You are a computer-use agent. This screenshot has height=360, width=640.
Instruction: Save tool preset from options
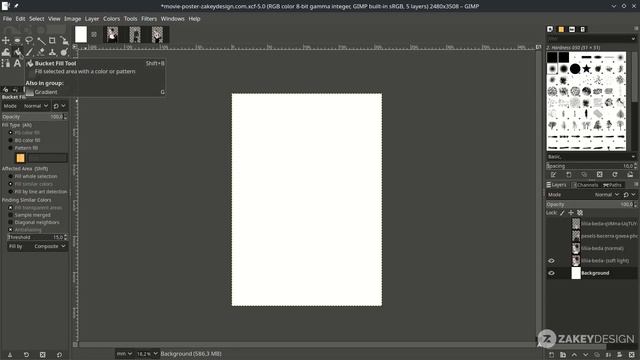[10, 355]
